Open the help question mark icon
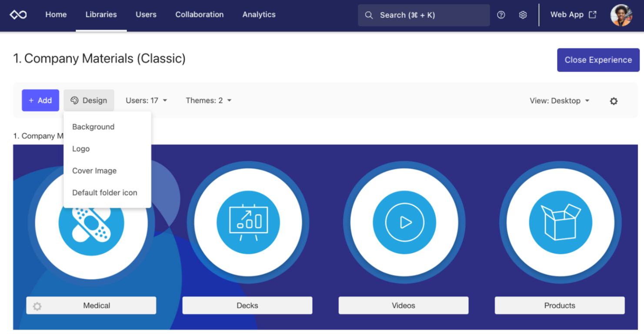644x334 pixels. pos(501,15)
